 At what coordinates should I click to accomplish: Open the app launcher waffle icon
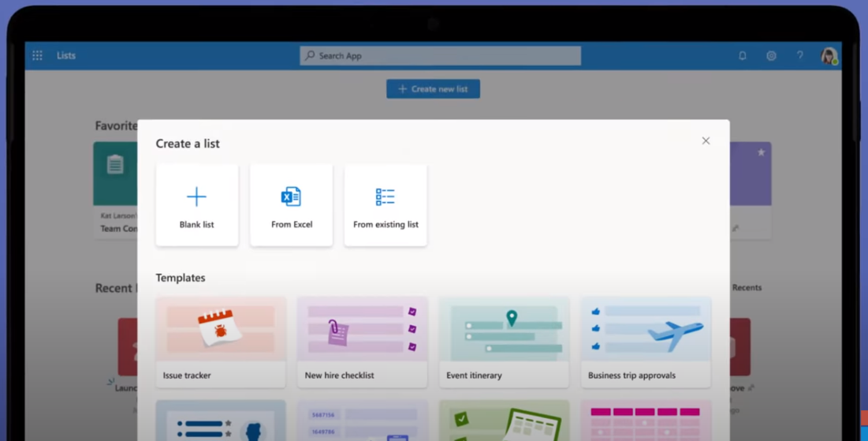coord(37,55)
